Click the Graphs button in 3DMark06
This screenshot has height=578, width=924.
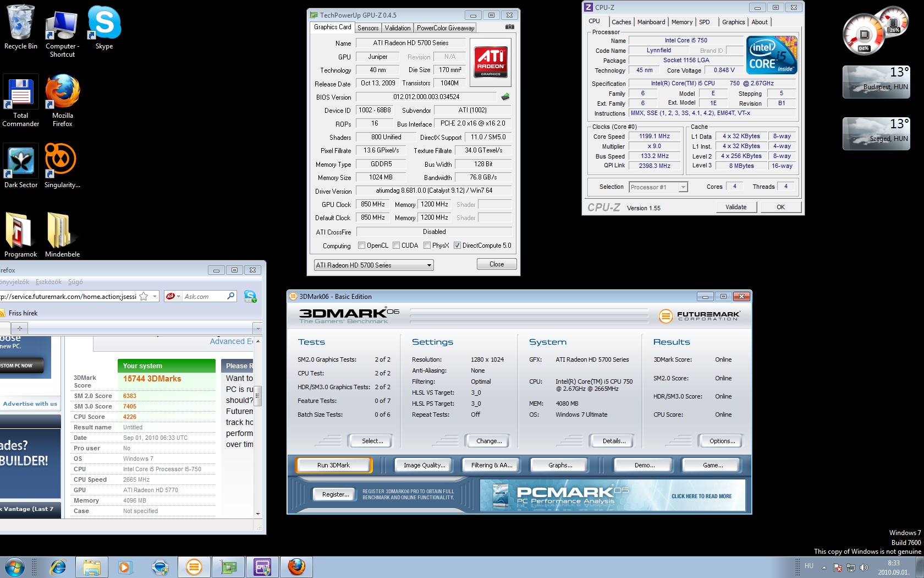point(560,465)
